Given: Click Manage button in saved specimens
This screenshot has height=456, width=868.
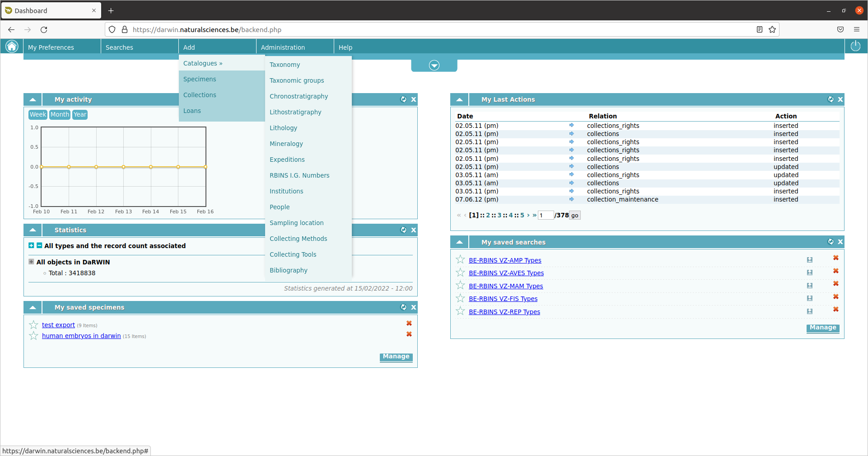Looking at the screenshot, I should [x=396, y=357].
